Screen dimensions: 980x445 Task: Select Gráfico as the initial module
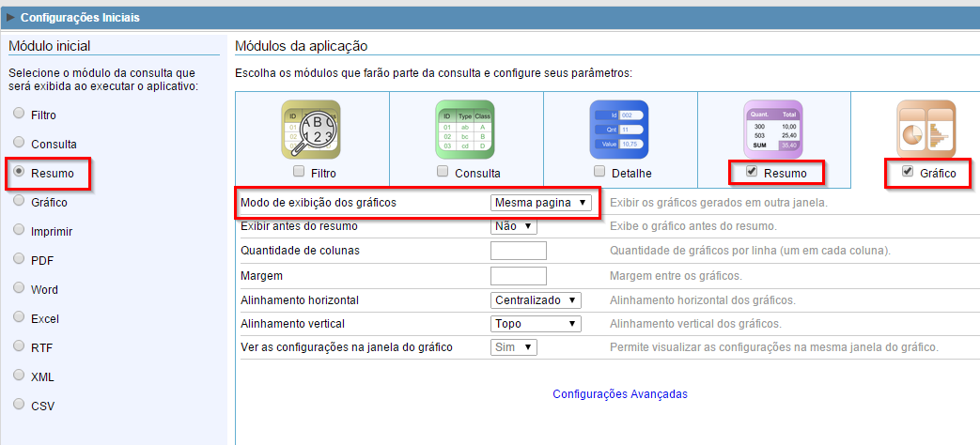(19, 202)
